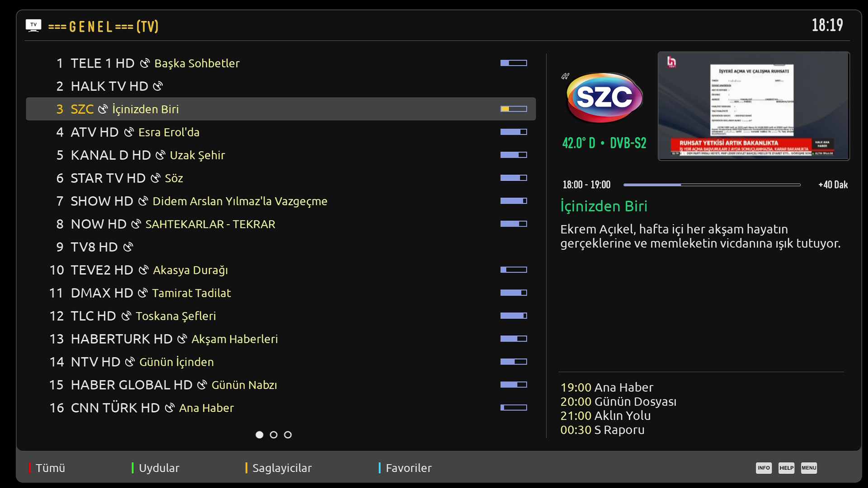Image resolution: width=868 pixels, height=488 pixels.
Task: Select the highlighted SZC channel name
Action: [x=82, y=109]
